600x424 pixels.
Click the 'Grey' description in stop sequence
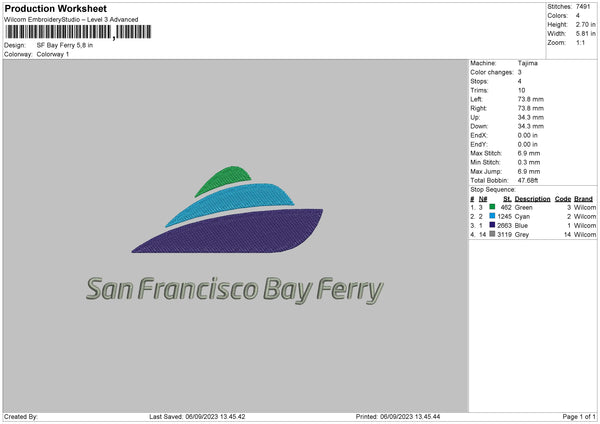point(522,235)
